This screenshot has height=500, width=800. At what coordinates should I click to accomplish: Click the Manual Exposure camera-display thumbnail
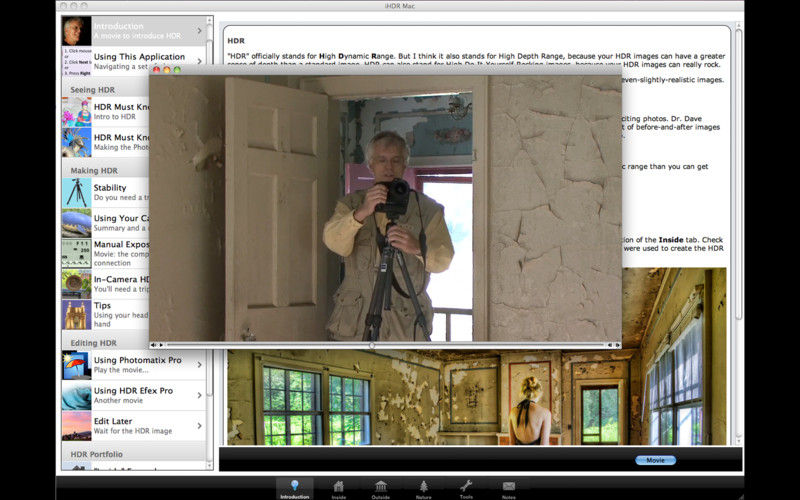(x=77, y=253)
